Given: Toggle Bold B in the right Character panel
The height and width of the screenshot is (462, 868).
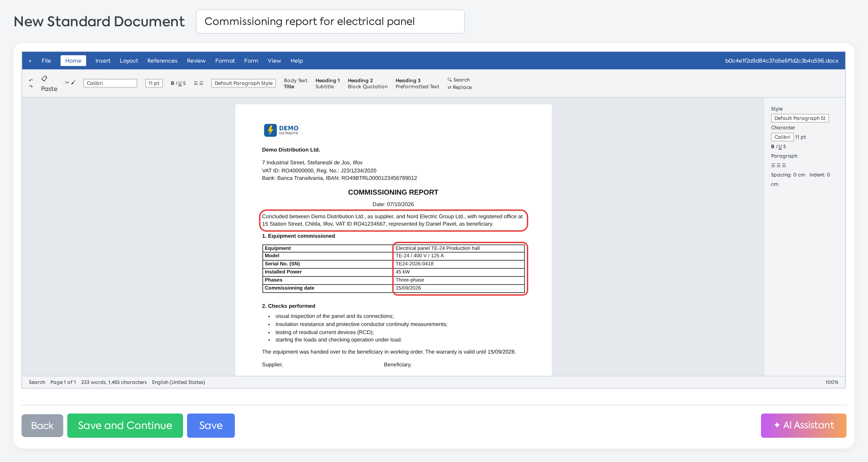Looking at the screenshot, I should 773,146.
